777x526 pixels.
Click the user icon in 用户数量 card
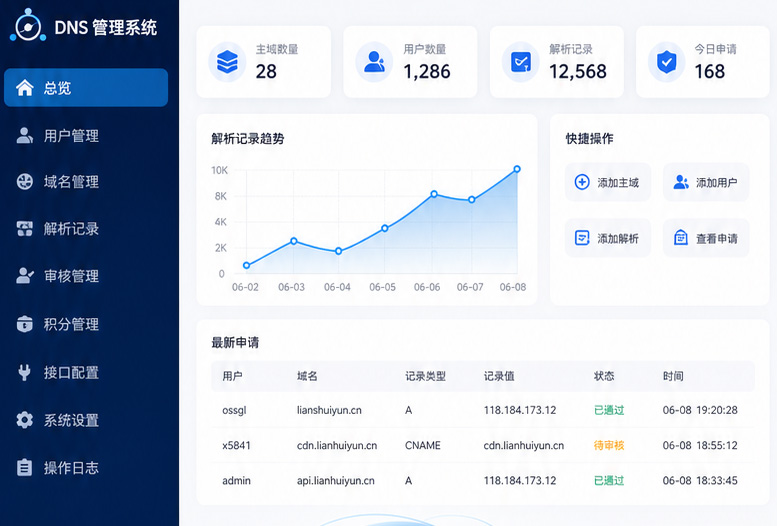tap(374, 62)
